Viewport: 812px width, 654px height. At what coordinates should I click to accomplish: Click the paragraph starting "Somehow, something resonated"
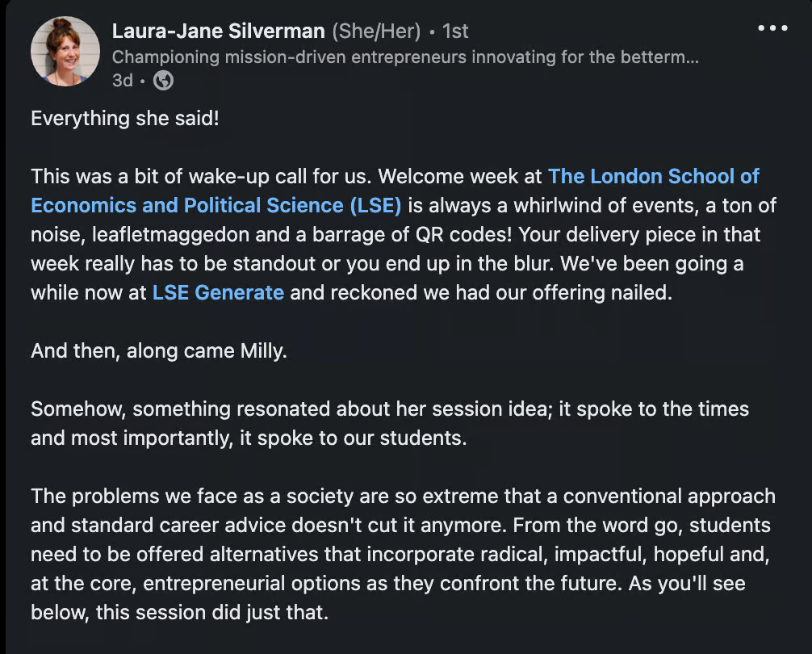click(389, 423)
